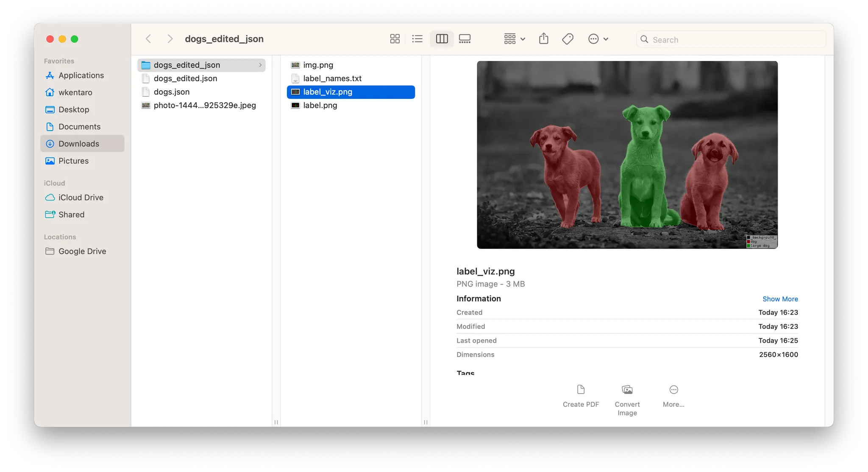Open the group-by options dropdown
868x472 pixels.
515,39
